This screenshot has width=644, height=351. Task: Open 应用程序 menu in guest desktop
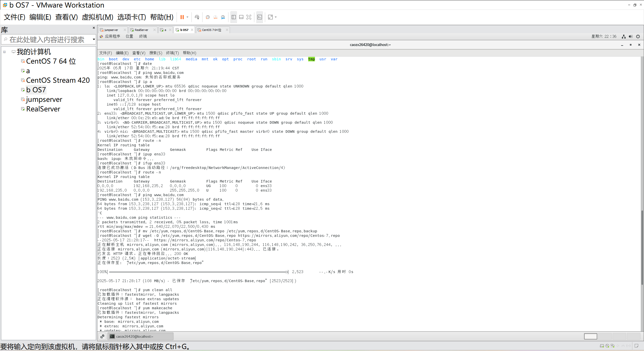pos(112,36)
